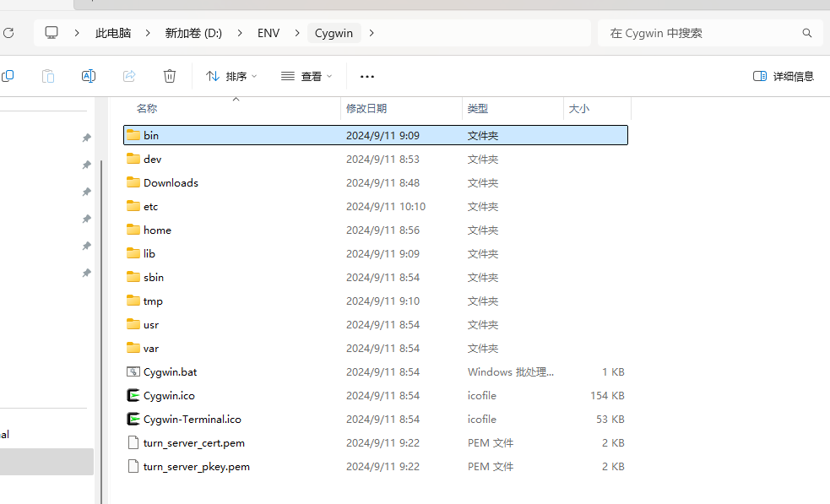Image resolution: width=830 pixels, height=504 pixels.
Task: Click the 文件夹 type cell for sbin
Action: [483, 277]
